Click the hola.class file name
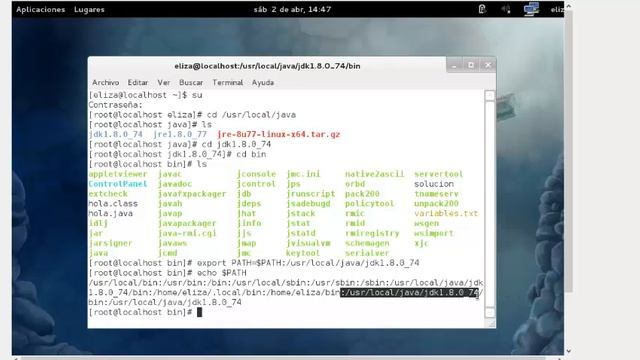This screenshot has height=360, width=640. 113,203
